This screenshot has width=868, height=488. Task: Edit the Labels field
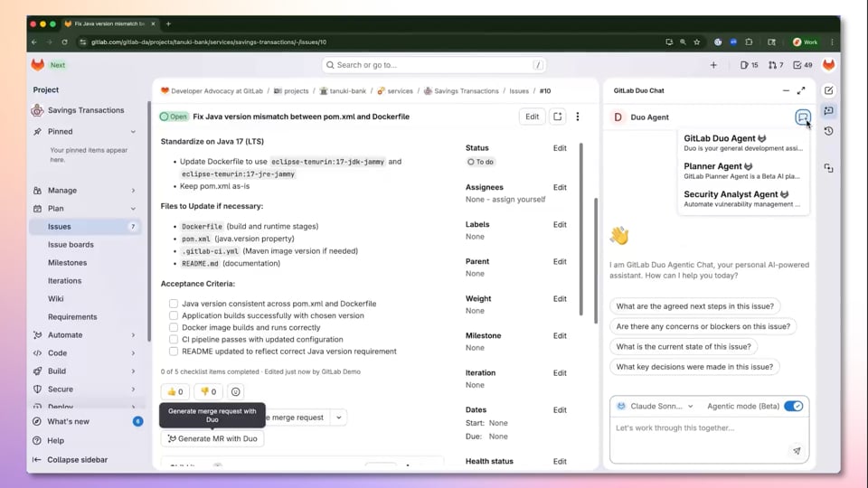click(x=560, y=225)
